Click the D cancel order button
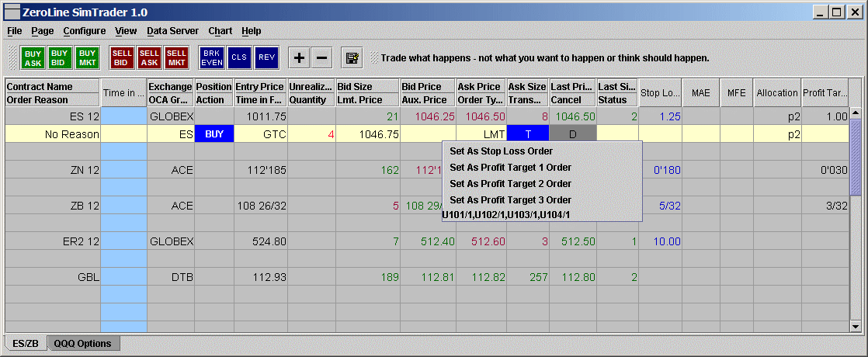The image size is (868, 357). pyautogui.click(x=573, y=134)
